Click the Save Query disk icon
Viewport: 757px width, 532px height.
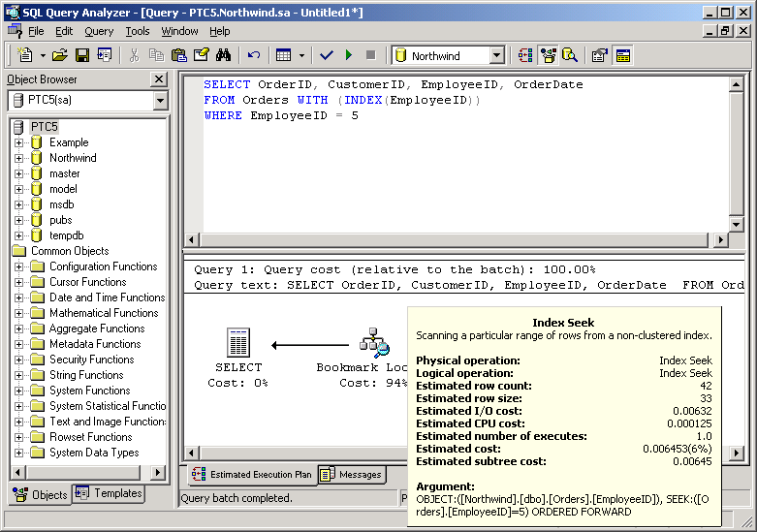click(82, 55)
